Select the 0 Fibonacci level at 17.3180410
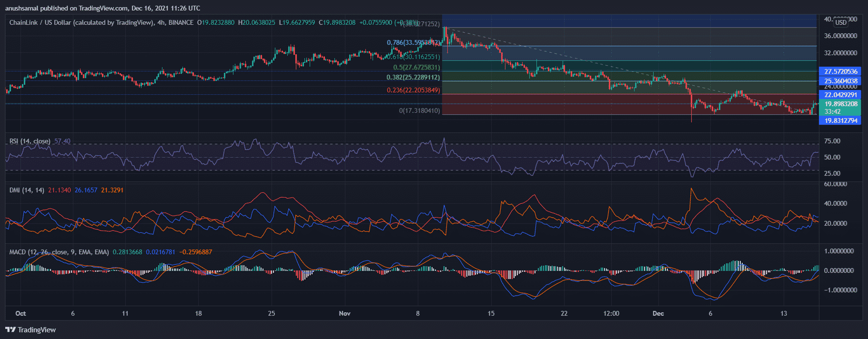Viewport: 868px width, 339px height. (419, 110)
